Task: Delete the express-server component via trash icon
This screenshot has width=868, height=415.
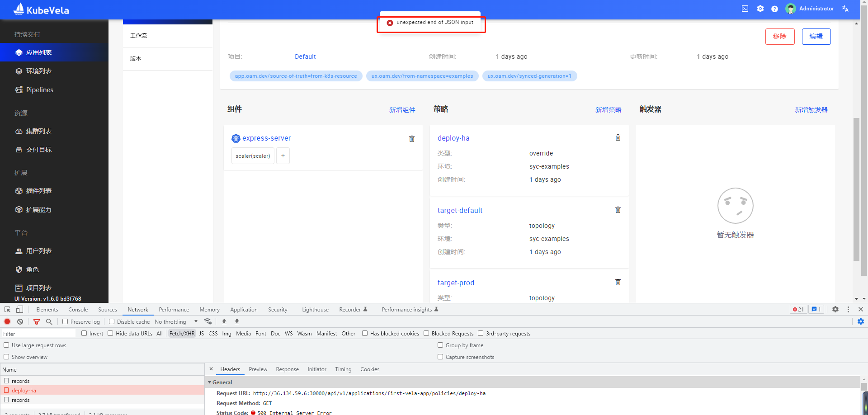Action: coord(411,139)
